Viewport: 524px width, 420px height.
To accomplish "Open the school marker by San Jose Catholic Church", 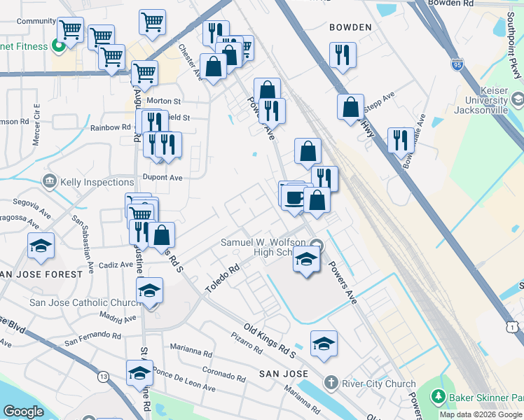I will pyautogui.click(x=149, y=290).
